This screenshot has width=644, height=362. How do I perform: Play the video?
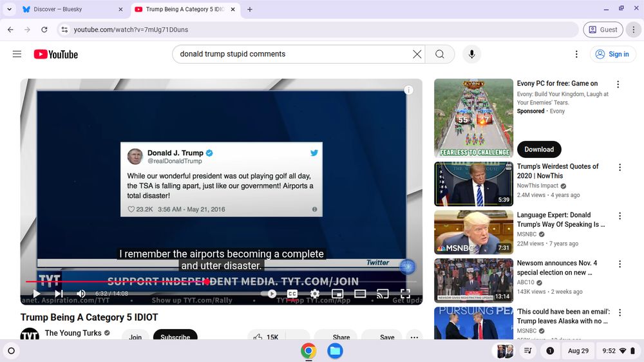37,293
